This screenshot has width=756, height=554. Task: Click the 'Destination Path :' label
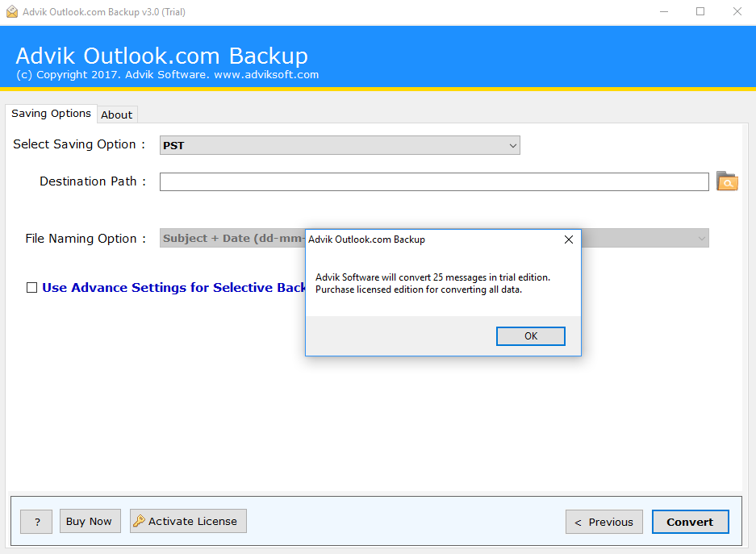[93, 181]
